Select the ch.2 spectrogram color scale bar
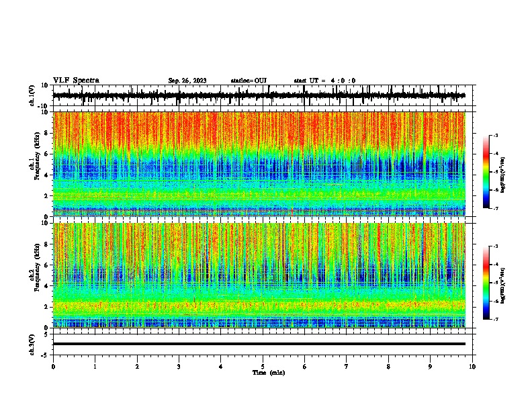The height and width of the screenshot is (411, 532). click(x=486, y=283)
